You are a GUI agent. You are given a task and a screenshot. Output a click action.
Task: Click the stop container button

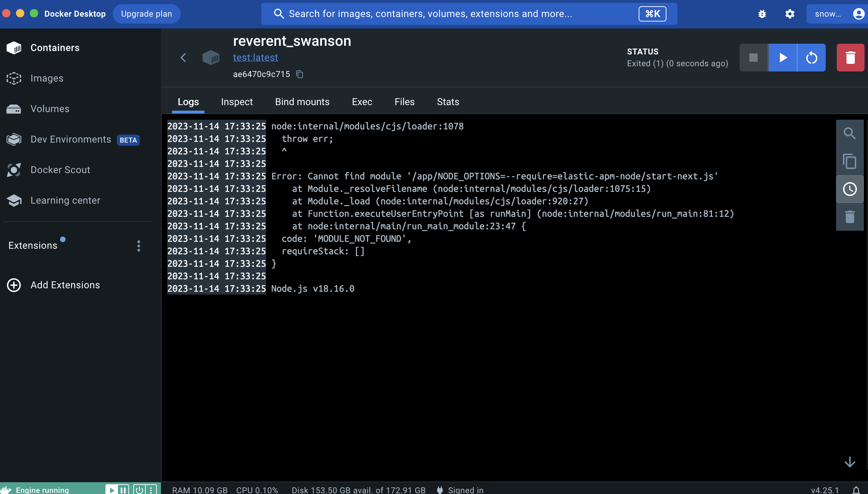[x=754, y=58]
